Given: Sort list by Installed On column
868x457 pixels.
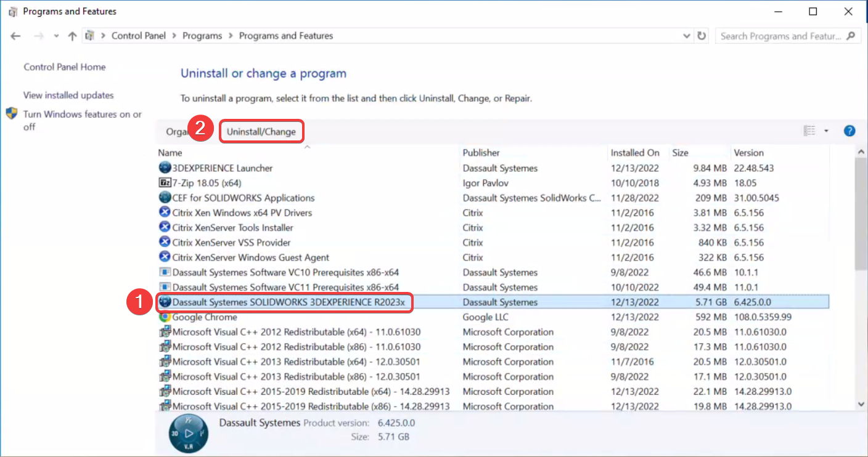Looking at the screenshot, I should click(x=635, y=153).
